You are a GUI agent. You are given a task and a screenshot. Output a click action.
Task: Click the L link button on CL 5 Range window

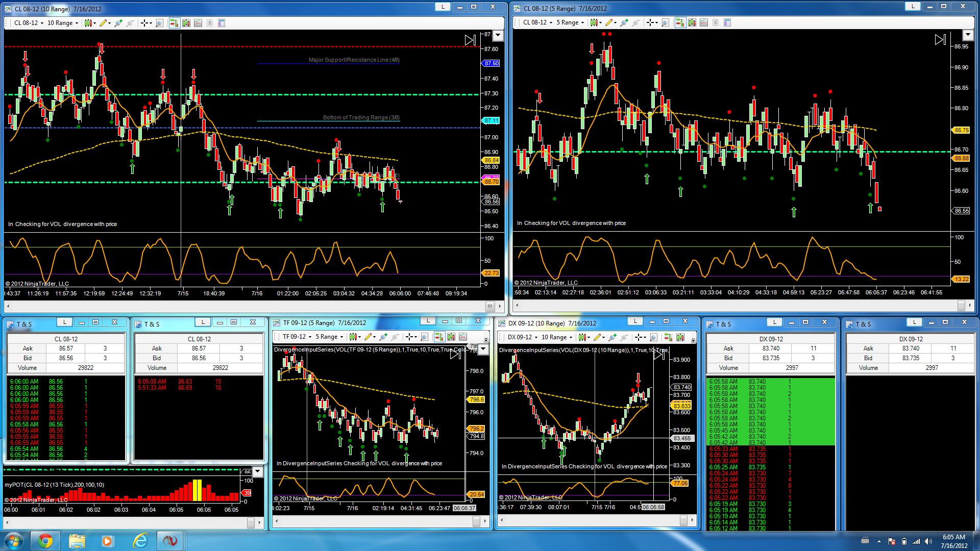click(x=912, y=7)
